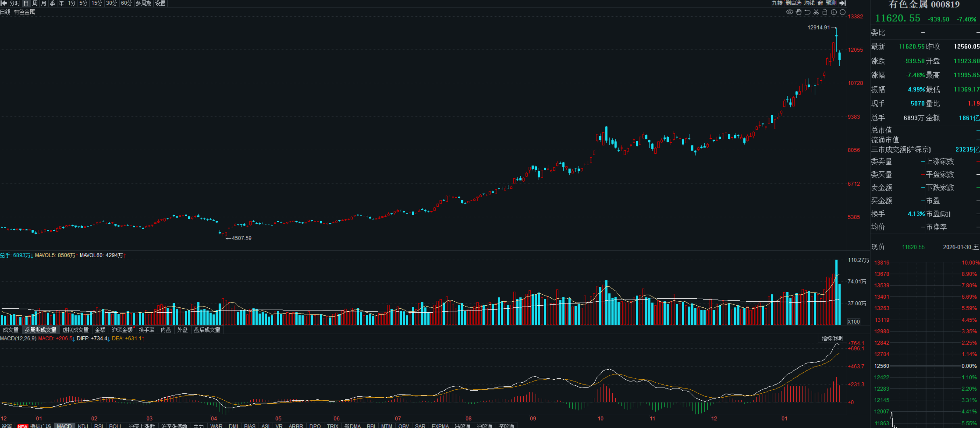Click the 删自选 remove from watchlist button

[x=793, y=3]
